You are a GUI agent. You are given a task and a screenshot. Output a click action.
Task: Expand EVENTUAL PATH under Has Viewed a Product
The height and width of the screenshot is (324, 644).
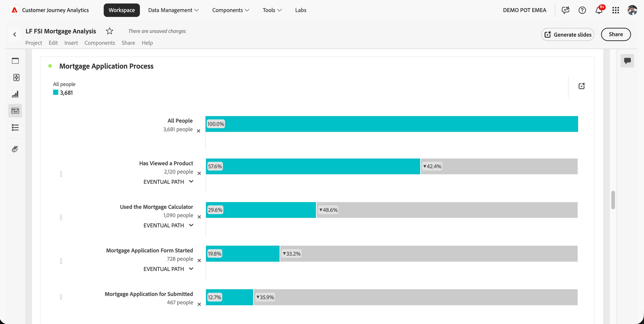(x=168, y=182)
